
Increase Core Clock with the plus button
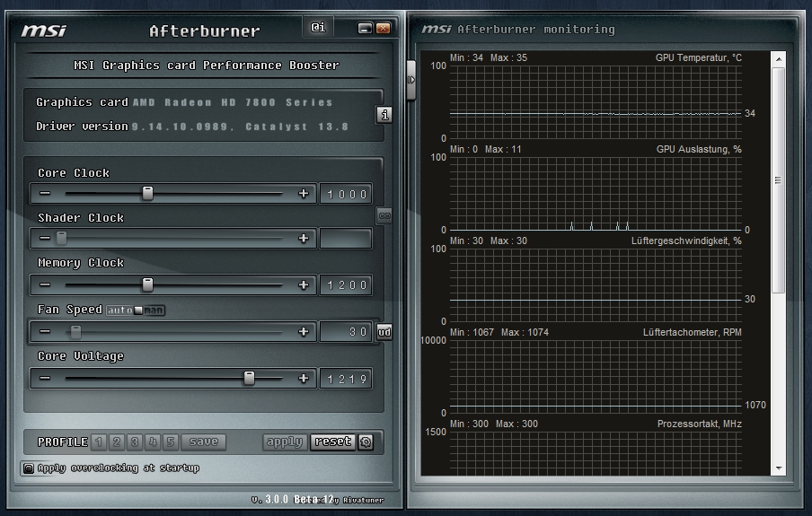coord(304,194)
